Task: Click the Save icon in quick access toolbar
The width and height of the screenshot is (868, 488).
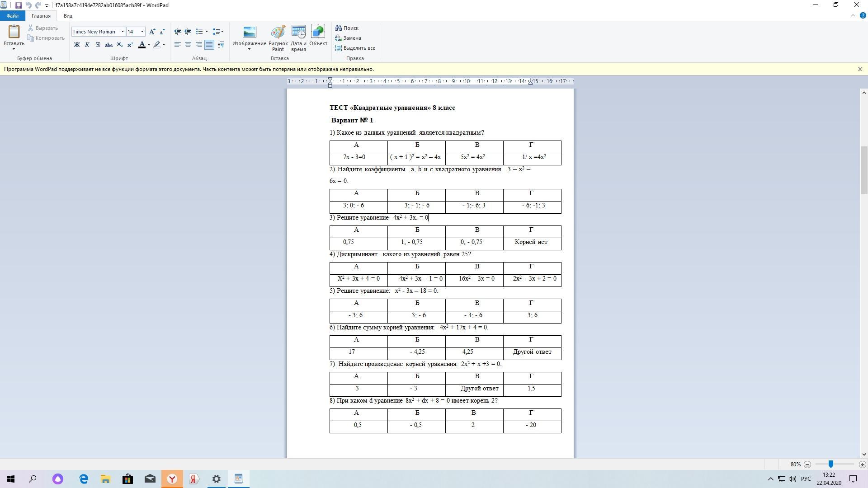Action: click(x=18, y=5)
